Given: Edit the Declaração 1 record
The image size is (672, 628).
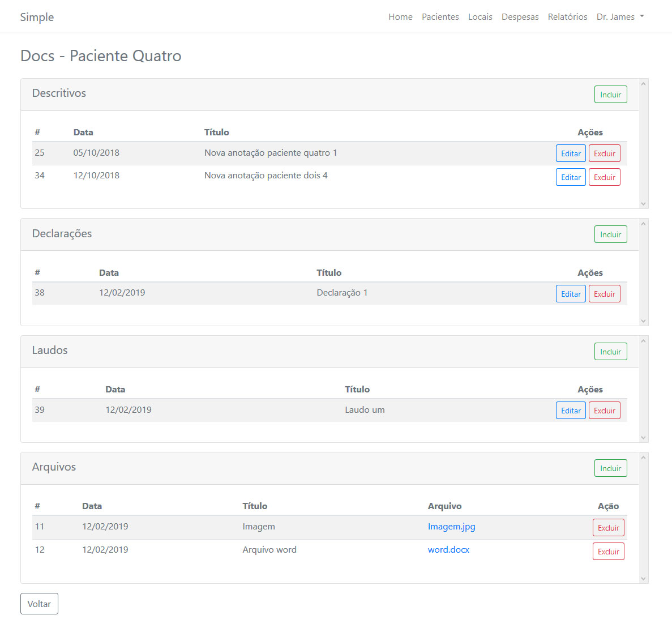Looking at the screenshot, I should coord(571,294).
